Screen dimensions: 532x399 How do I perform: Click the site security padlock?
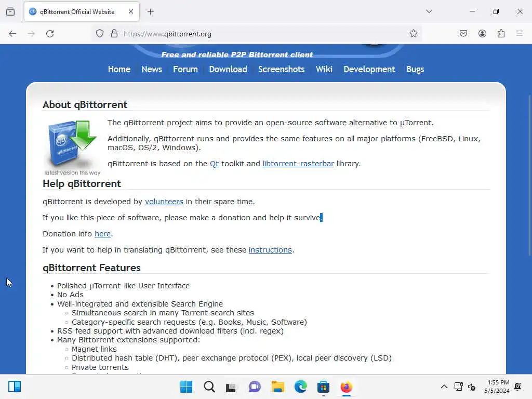coord(114,34)
